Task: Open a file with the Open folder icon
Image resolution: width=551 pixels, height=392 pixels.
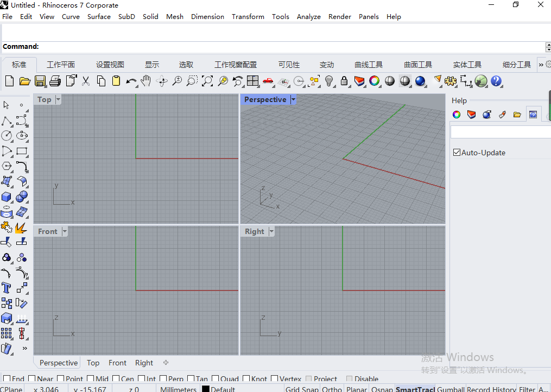Action: tap(25, 81)
